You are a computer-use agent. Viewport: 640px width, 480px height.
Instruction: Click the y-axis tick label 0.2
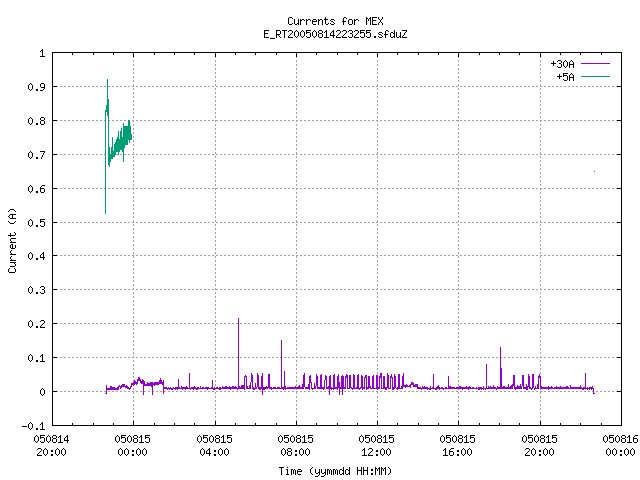click(36, 324)
